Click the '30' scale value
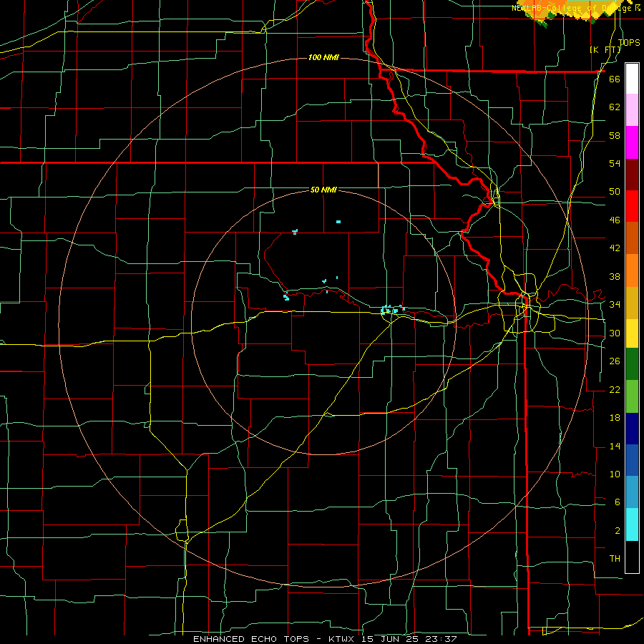 615,333
